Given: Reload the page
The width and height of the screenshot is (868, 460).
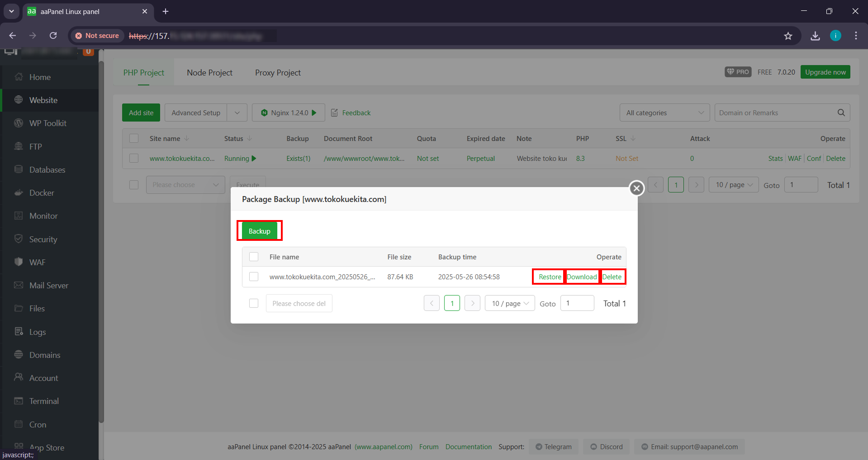Looking at the screenshot, I should pos(53,36).
